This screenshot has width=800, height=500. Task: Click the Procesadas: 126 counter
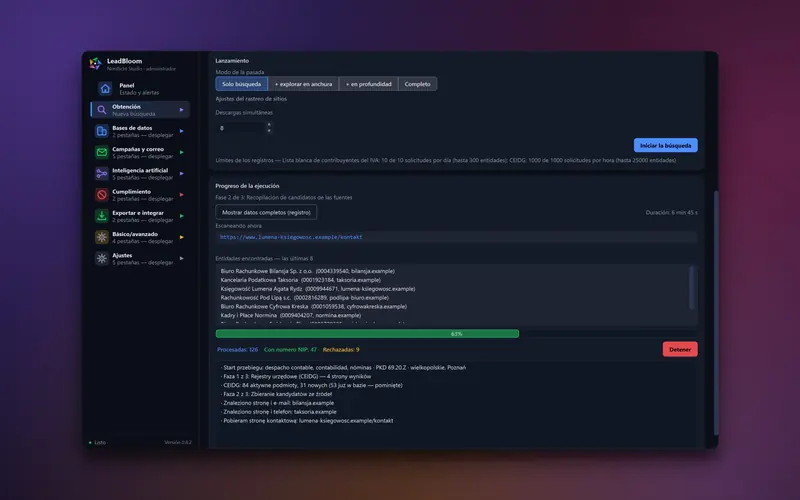237,350
